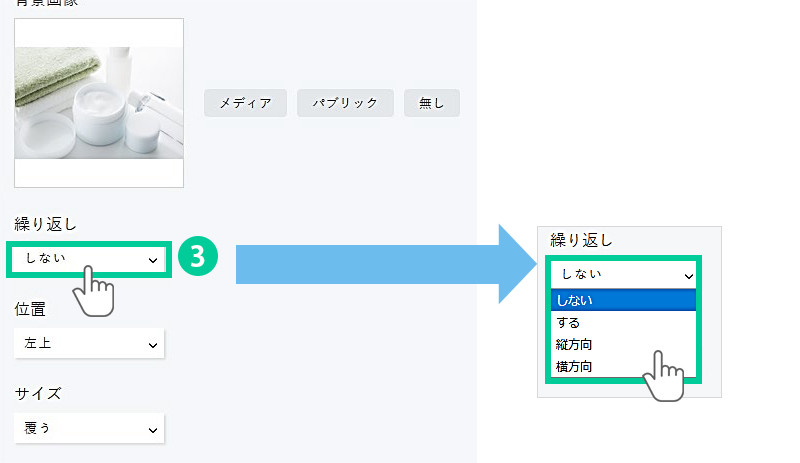Click the サイズ label text
800x463 pixels.
pyautogui.click(x=38, y=393)
